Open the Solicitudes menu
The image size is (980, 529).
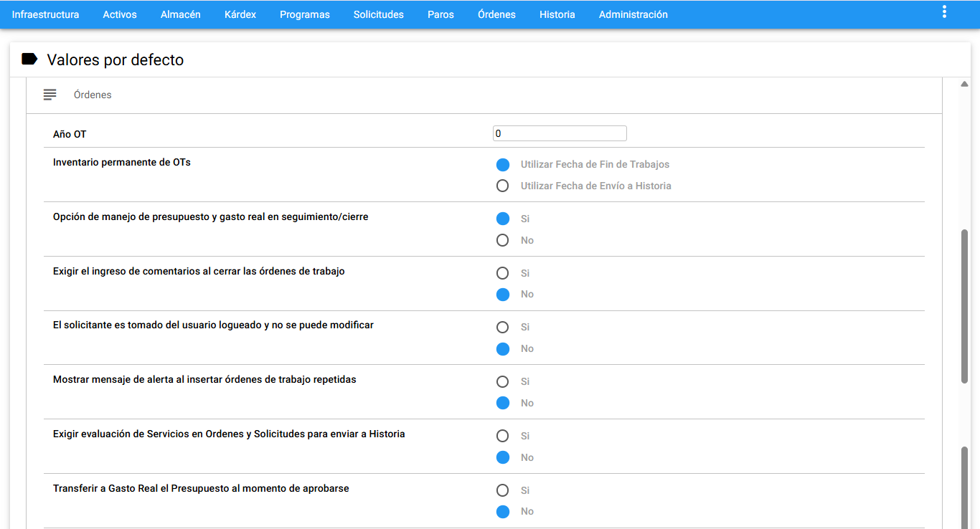point(379,14)
